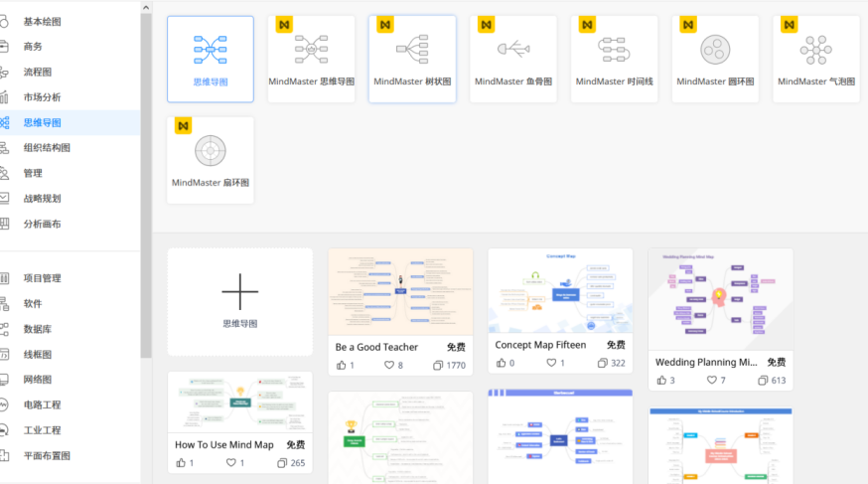The height and width of the screenshot is (484, 868).
Task: Choose MindMaster 扇环图 template type
Action: (211, 160)
